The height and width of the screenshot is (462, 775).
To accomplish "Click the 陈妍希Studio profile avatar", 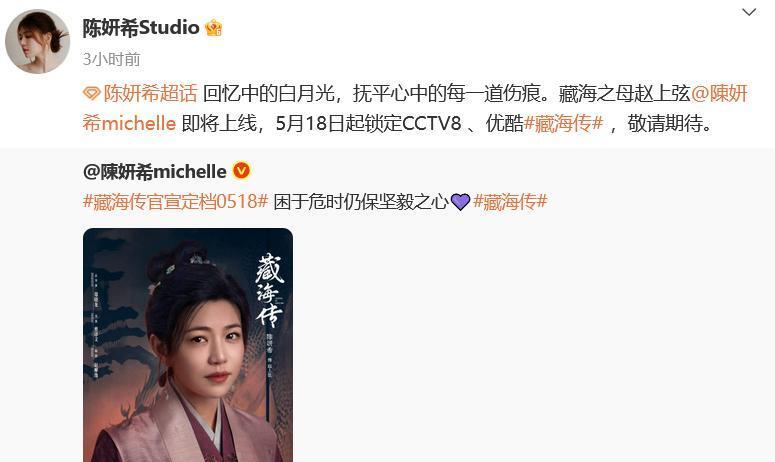I will click(x=38, y=42).
